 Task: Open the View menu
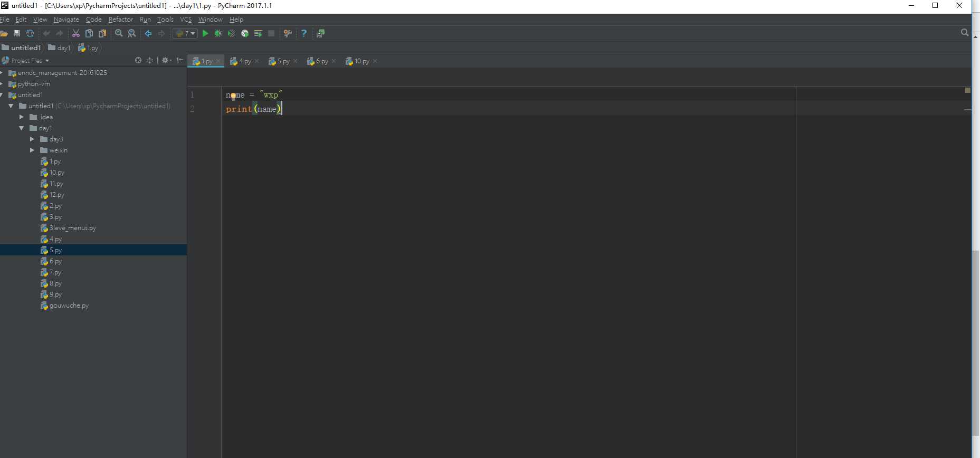coord(40,20)
